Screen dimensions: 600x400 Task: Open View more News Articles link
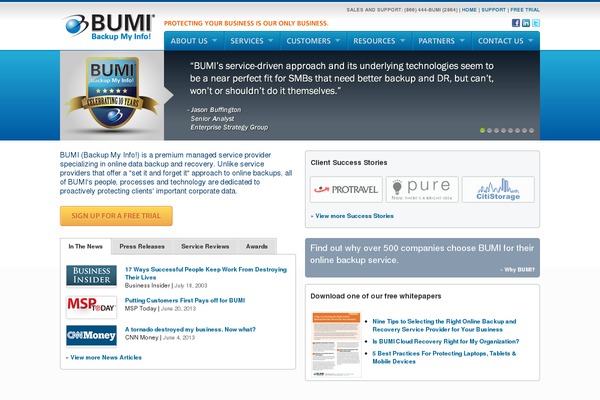point(104,358)
